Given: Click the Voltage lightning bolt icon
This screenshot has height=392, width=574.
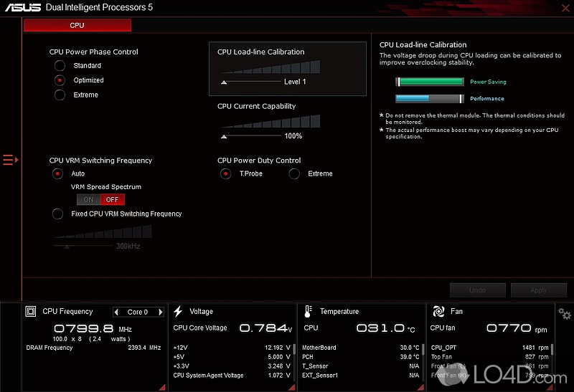Looking at the screenshot, I should 178,311.
